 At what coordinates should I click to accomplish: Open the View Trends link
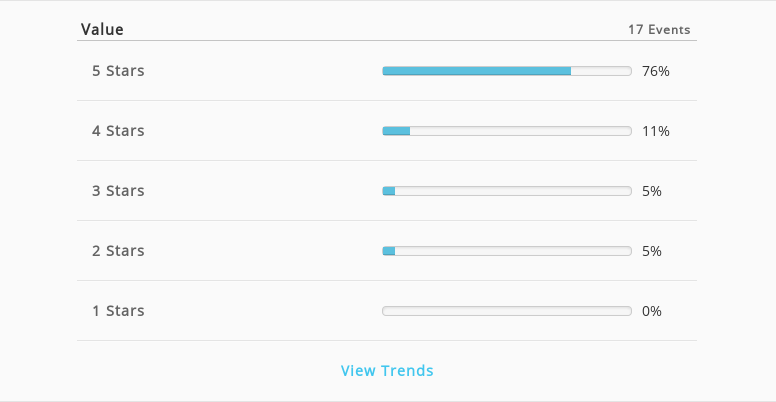click(x=387, y=371)
